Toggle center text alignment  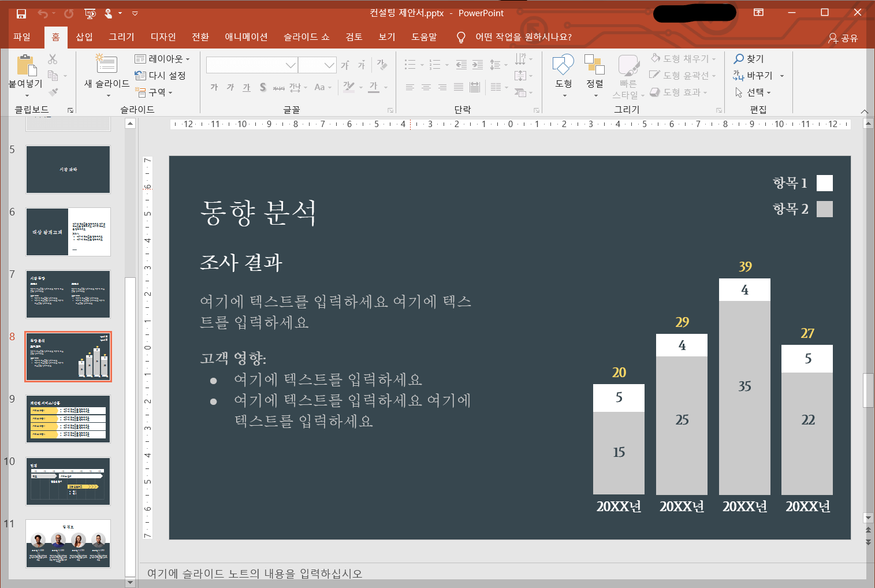pos(426,87)
